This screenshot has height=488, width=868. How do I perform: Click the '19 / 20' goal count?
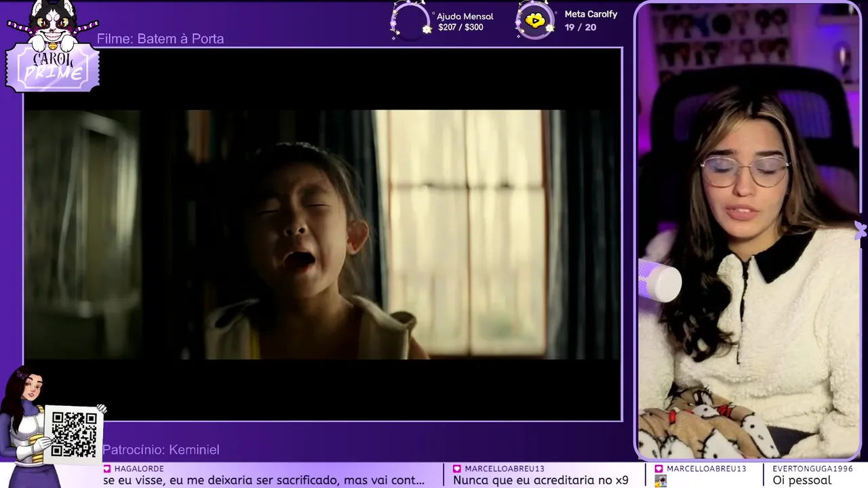(580, 27)
